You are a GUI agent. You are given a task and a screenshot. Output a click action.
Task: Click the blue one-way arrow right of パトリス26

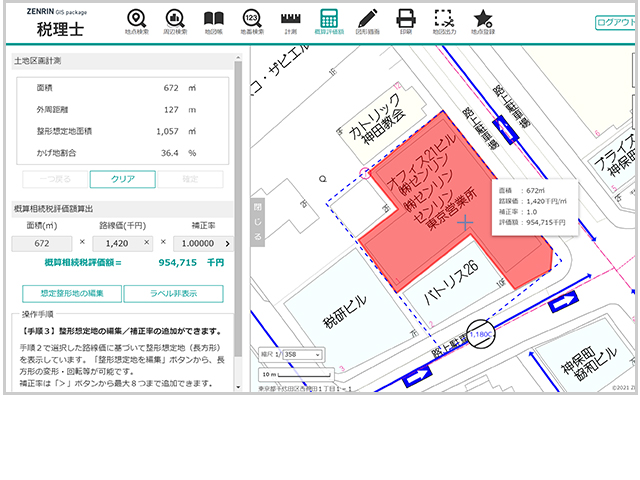coord(564,301)
